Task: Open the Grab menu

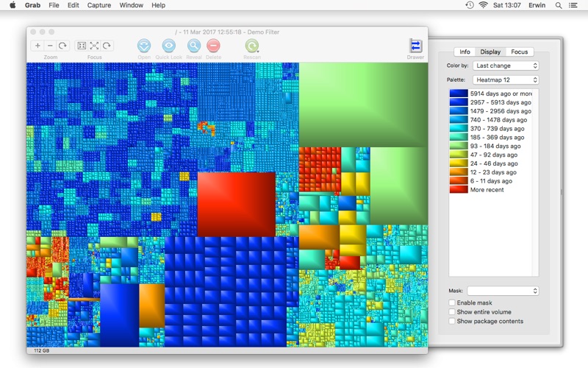Action: [32, 5]
